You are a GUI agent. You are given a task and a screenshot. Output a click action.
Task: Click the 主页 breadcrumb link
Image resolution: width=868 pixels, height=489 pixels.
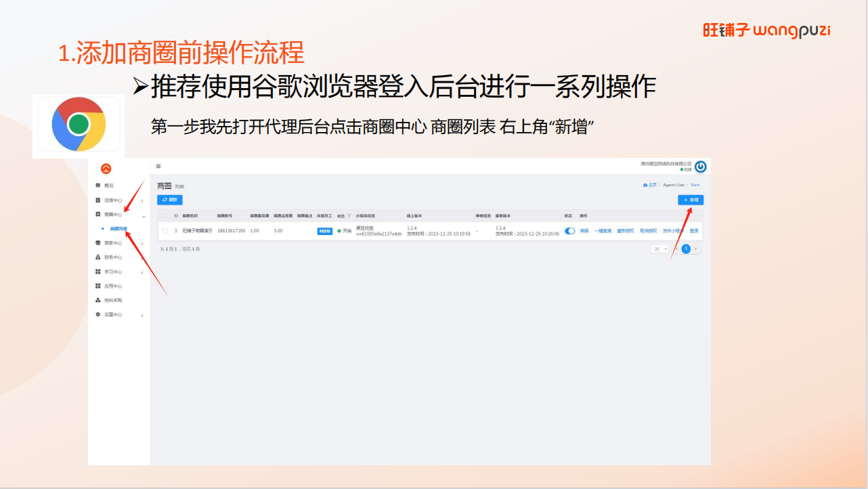[649, 185]
